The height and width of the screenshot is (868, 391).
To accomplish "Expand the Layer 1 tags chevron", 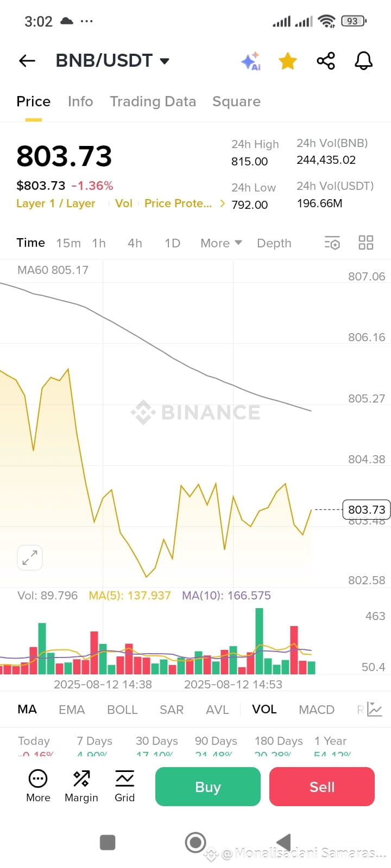I will (222, 203).
